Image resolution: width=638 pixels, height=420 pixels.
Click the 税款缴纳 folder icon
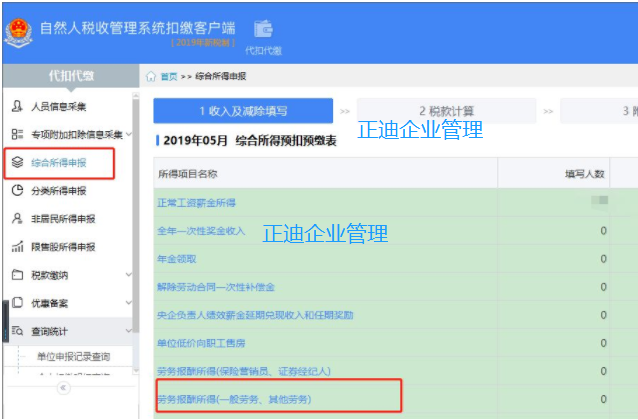click(17, 274)
